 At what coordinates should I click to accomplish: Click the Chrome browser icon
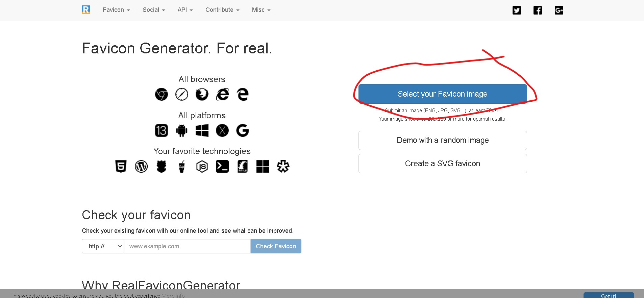(x=162, y=94)
